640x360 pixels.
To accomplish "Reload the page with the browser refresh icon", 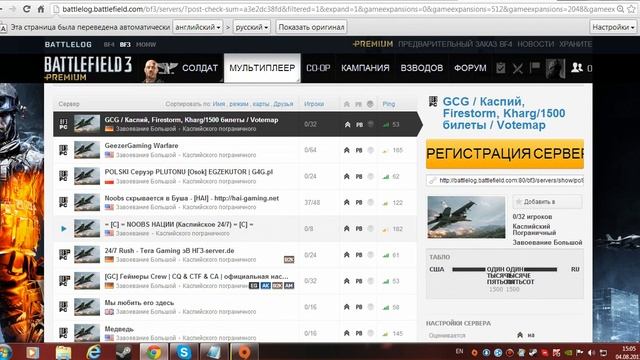I will coord(27,9).
